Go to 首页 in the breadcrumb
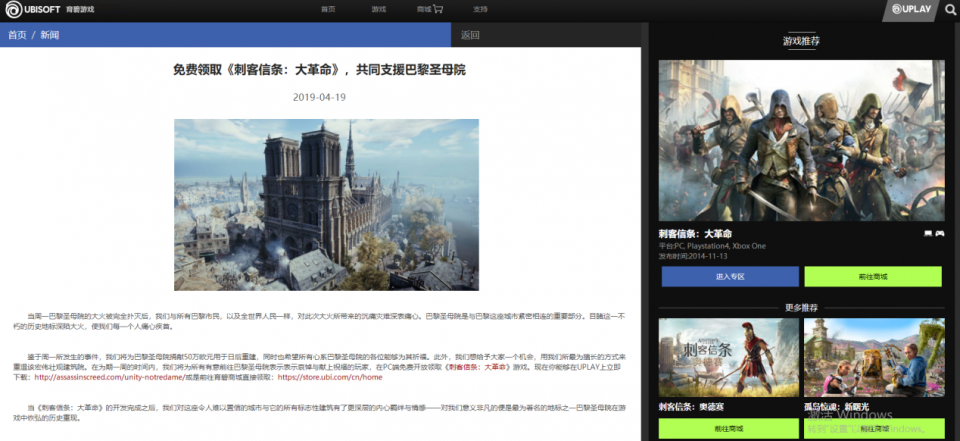 pos(17,35)
